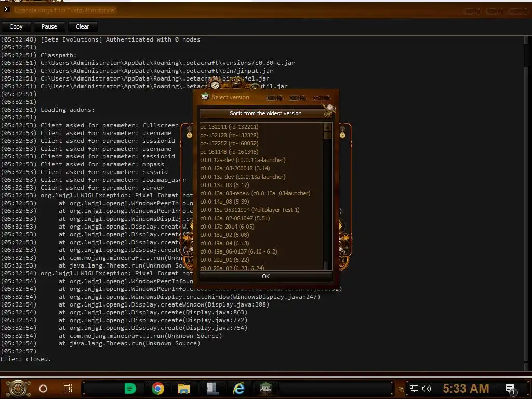
Task: Open the notification action center
Action: (511, 390)
